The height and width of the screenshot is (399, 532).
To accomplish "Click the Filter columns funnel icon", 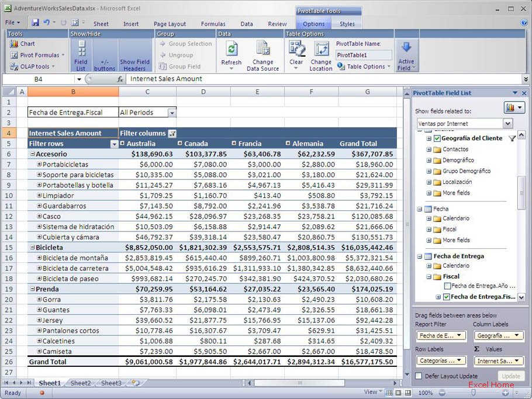I will [172, 133].
